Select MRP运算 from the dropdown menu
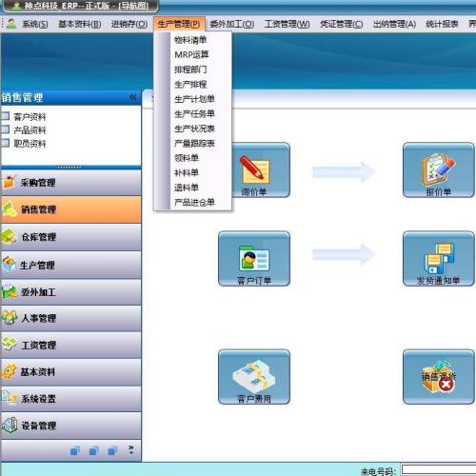This screenshot has width=476, height=476. [x=192, y=54]
